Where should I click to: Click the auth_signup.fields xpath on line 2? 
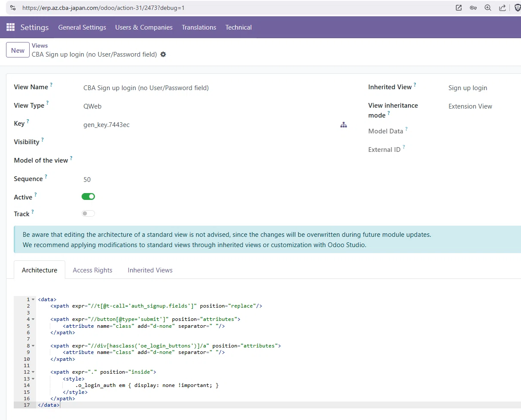tap(156, 306)
